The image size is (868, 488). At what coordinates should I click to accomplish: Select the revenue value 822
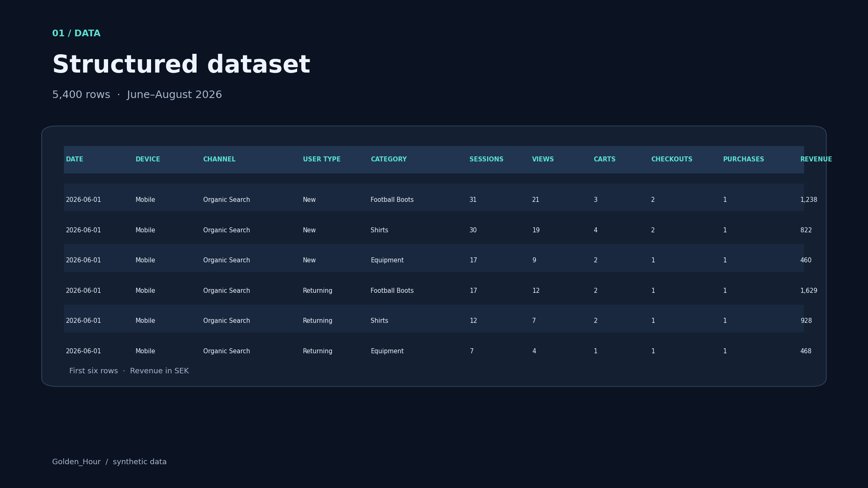click(806, 230)
